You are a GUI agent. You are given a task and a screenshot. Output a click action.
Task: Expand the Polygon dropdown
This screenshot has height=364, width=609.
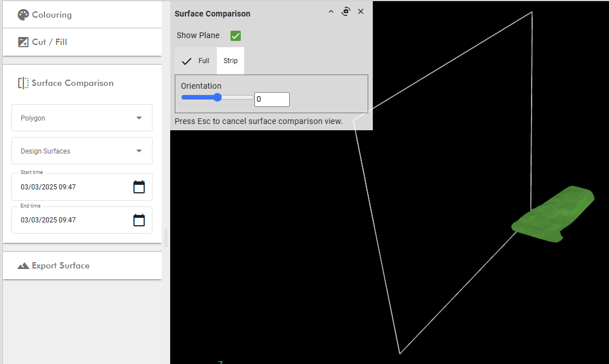pos(82,118)
